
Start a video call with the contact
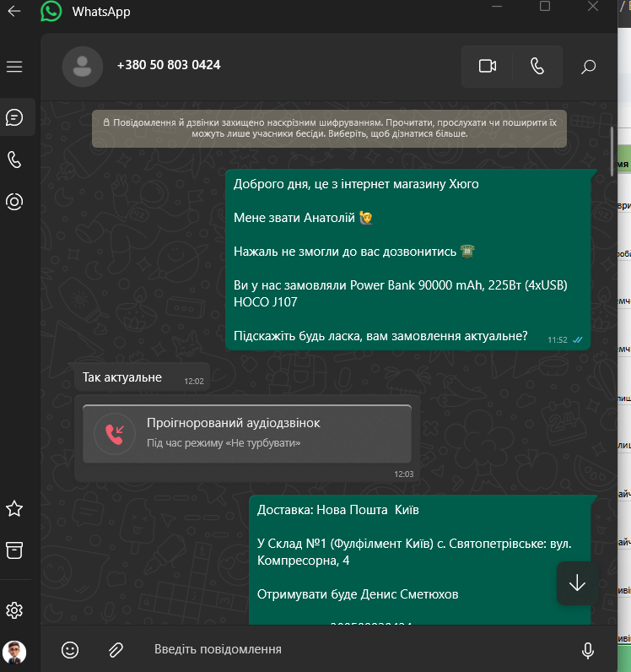tap(487, 67)
